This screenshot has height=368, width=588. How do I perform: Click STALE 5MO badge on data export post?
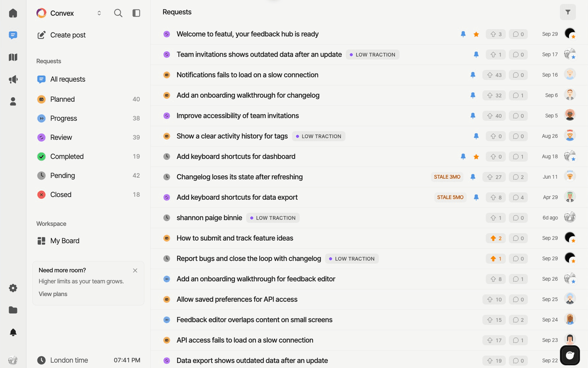[x=450, y=197]
